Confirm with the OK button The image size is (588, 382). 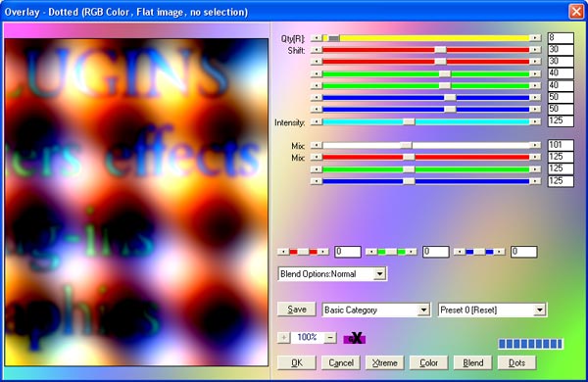297,362
